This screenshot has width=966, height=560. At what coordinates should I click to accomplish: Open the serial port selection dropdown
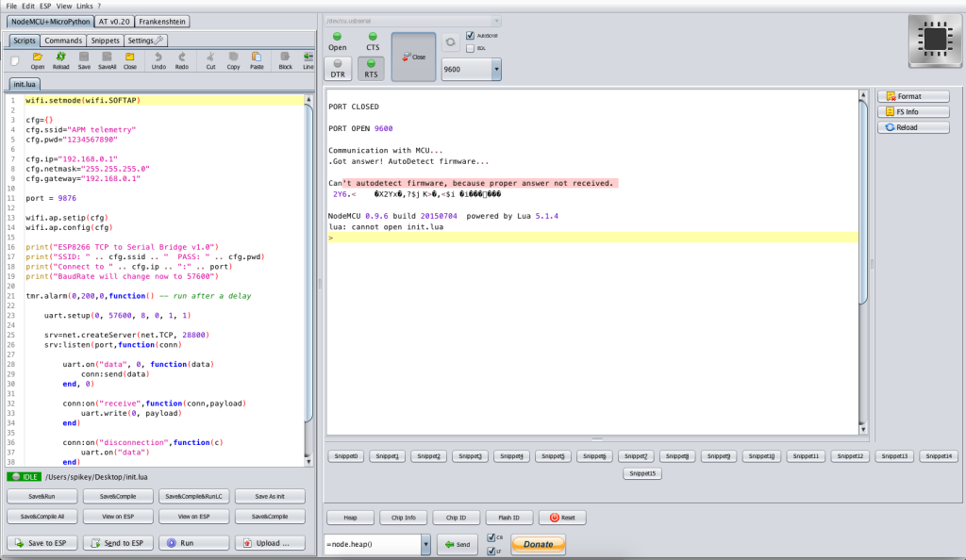click(x=496, y=21)
